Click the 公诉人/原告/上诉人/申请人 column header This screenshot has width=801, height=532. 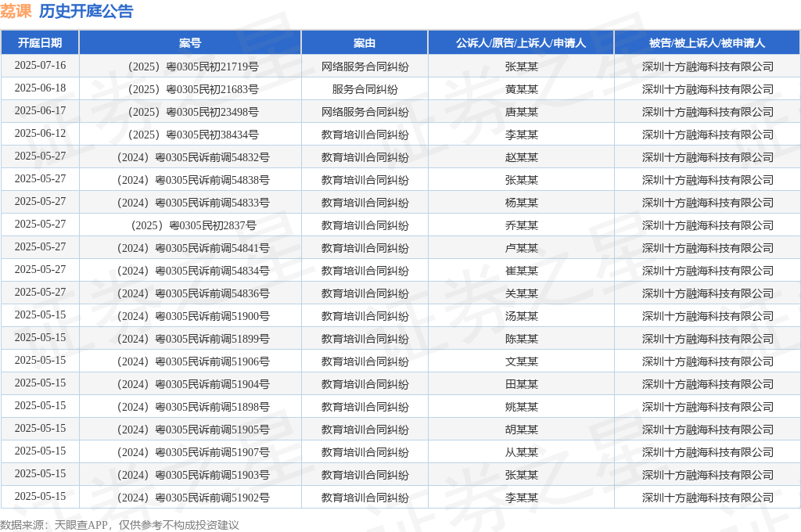[520, 43]
